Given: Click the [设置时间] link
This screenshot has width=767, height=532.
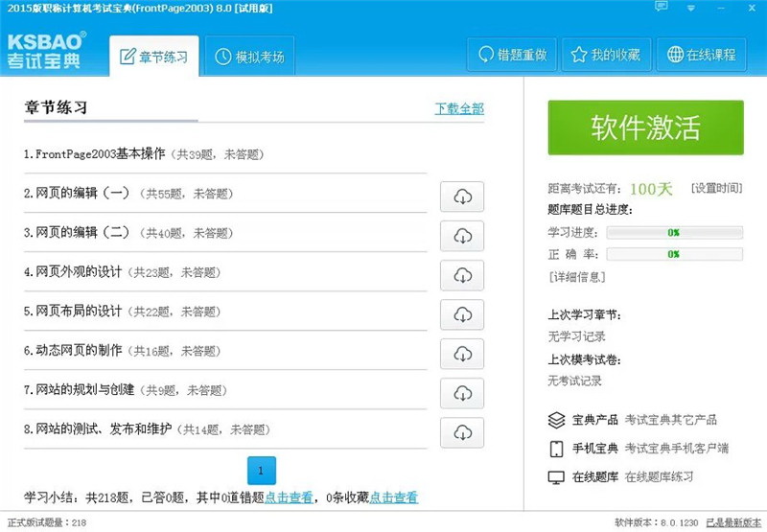Looking at the screenshot, I should tap(716, 188).
